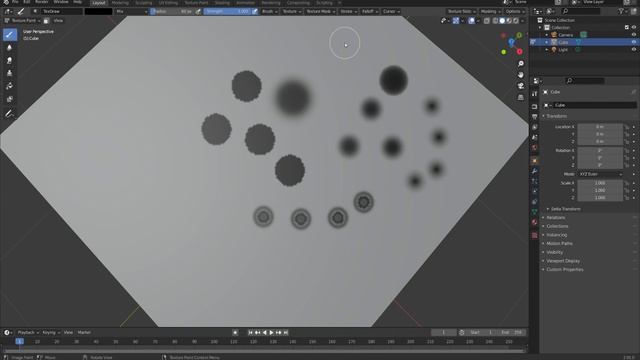
Task: Open the Modifiers properties tab
Action: (x=535, y=171)
